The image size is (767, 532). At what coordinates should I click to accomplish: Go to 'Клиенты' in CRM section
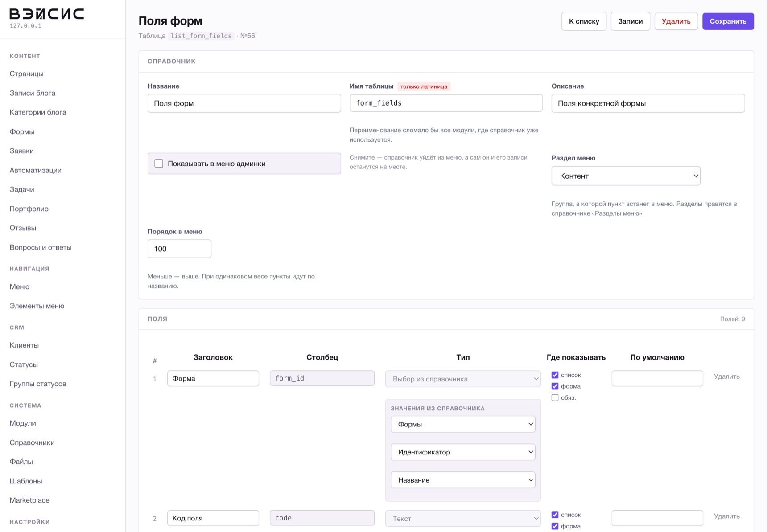[x=24, y=345]
